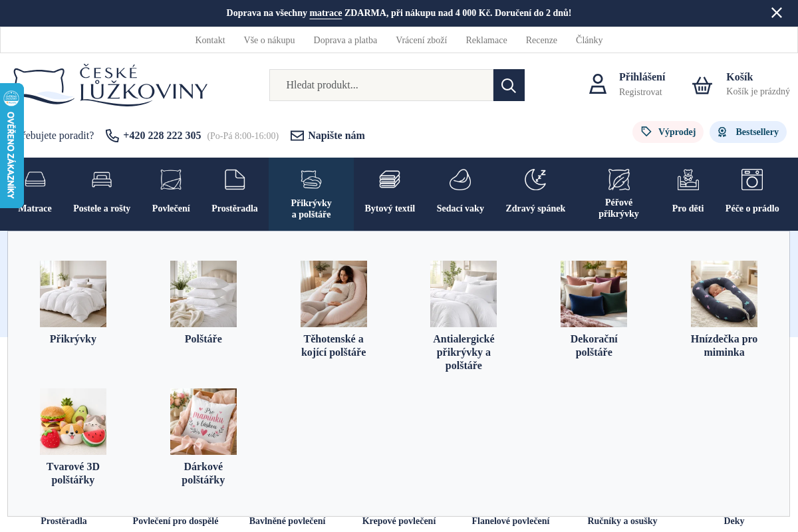Select the Povlečení pillow icon
Image resolution: width=798 pixels, height=532 pixels.
coord(171,180)
